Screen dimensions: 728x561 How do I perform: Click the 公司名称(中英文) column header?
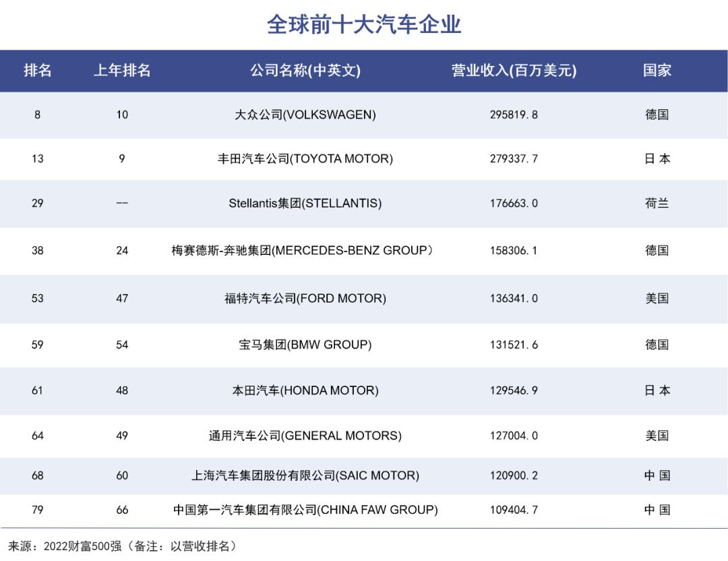click(305, 70)
